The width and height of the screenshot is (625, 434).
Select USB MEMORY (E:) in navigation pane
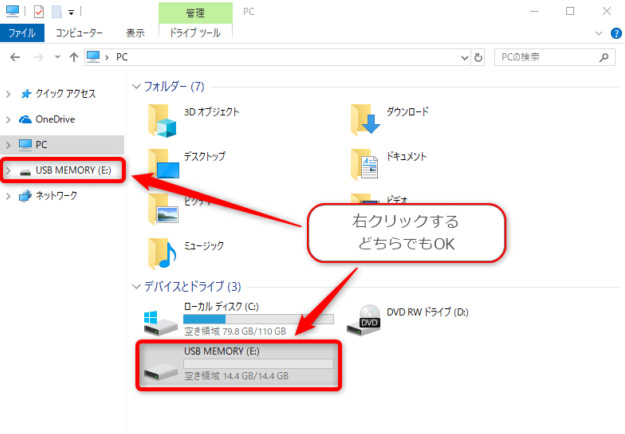coord(73,170)
